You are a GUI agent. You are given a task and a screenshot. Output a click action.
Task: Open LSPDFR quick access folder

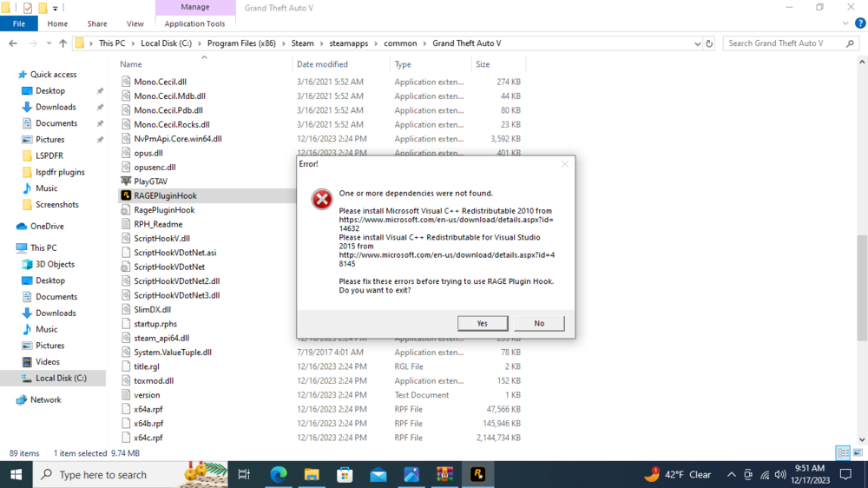tap(49, 155)
